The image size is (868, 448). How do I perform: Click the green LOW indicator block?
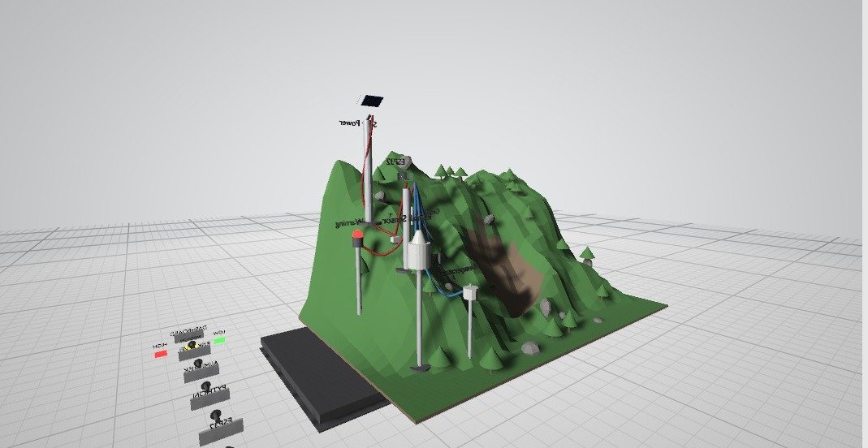[x=220, y=339]
